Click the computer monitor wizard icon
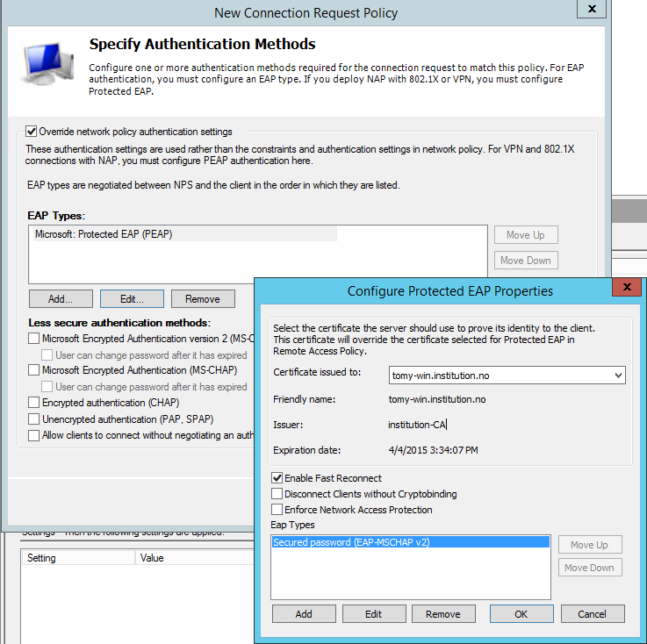The height and width of the screenshot is (644, 647). point(47,64)
